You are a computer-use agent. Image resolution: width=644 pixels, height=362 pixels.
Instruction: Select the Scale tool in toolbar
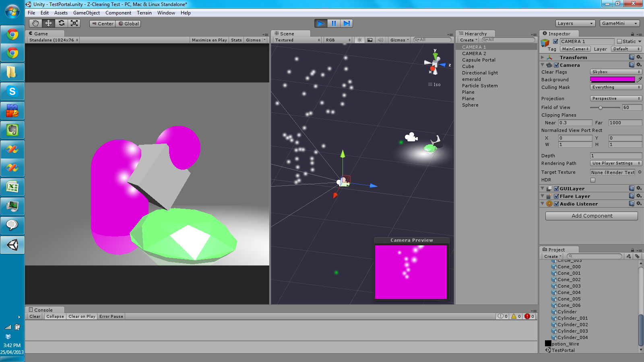pos(74,23)
